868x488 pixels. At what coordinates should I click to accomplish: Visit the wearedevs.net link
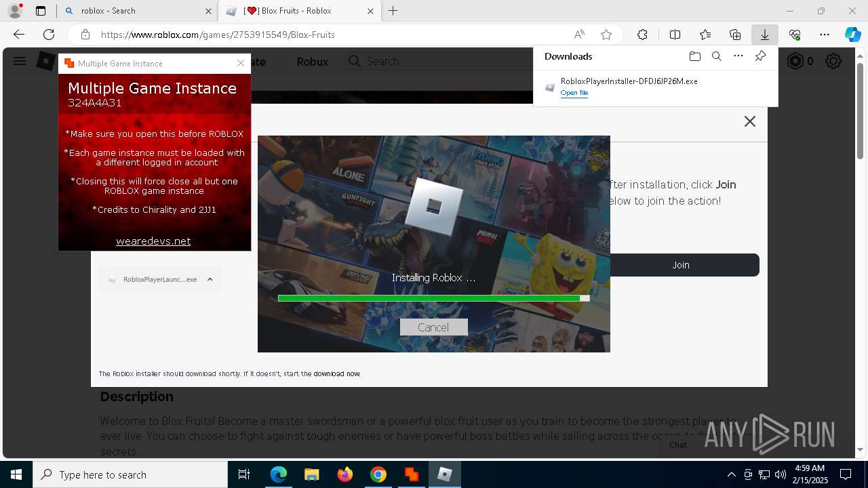(153, 241)
